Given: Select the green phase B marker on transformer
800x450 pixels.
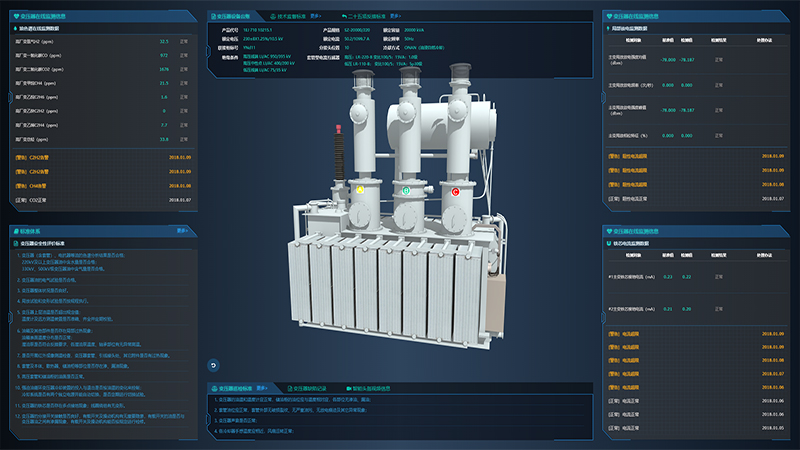Looking at the screenshot, I should (406, 191).
